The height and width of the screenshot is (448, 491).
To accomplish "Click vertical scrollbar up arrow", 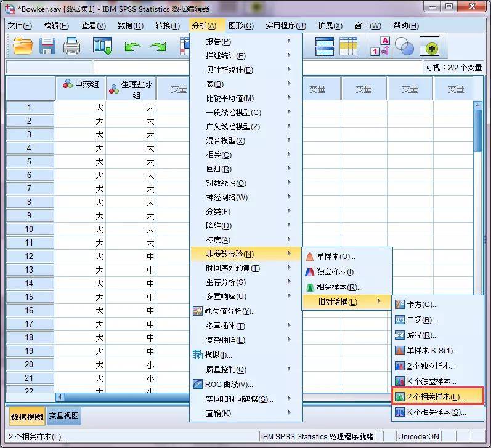I will click(x=477, y=105).
